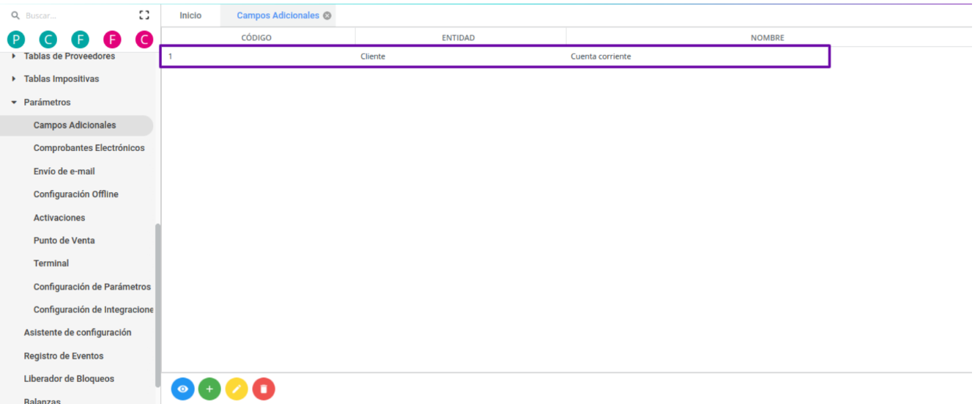Open Asistente de configuración

point(78,333)
